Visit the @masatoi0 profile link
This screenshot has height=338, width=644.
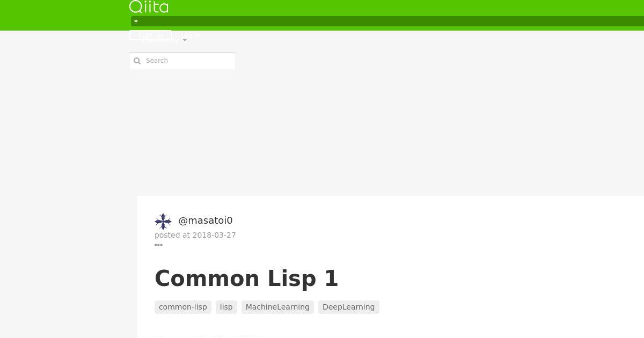(x=206, y=221)
